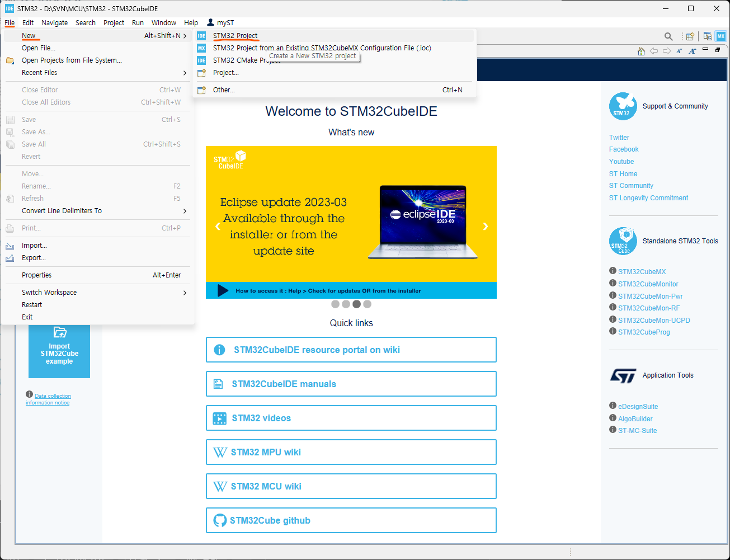This screenshot has width=730, height=560.
Task: Click info icon beside STM32CubeProg
Action: tap(613, 331)
